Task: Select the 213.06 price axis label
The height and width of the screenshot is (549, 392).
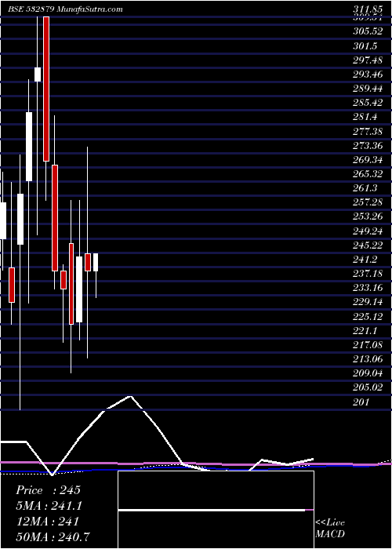Action: click(367, 360)
